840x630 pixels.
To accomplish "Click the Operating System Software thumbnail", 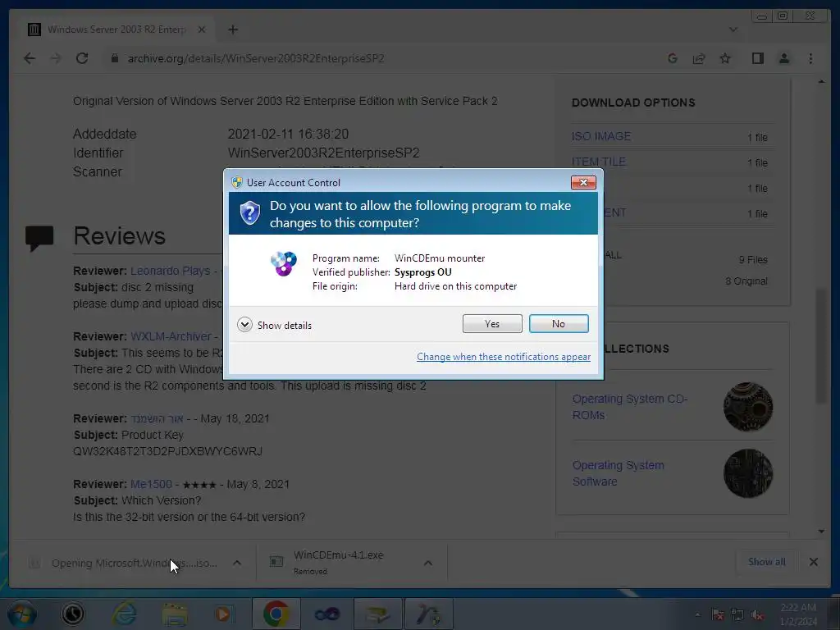I will [x=748, y=473].
